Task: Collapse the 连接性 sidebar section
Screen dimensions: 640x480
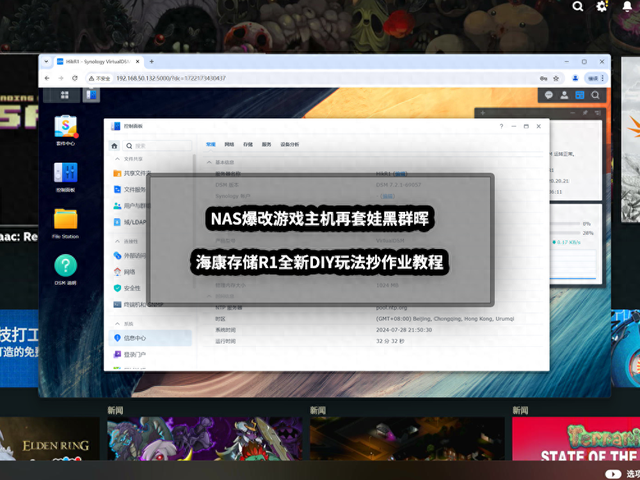Action: [x=117, y=241]
